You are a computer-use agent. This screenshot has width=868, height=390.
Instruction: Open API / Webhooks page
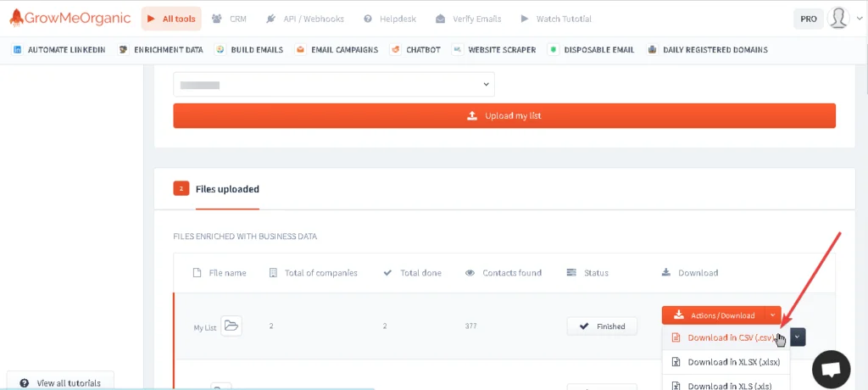click(x=304, y=19)
